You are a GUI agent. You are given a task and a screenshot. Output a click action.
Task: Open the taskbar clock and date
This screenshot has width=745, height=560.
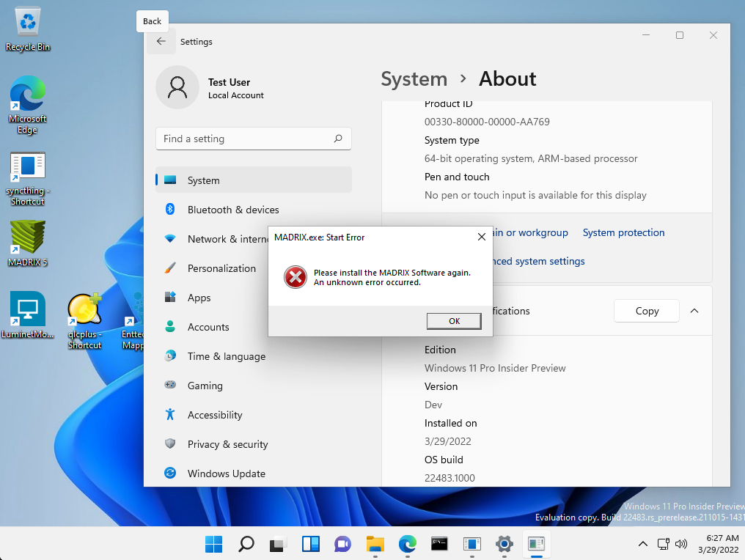718,544
